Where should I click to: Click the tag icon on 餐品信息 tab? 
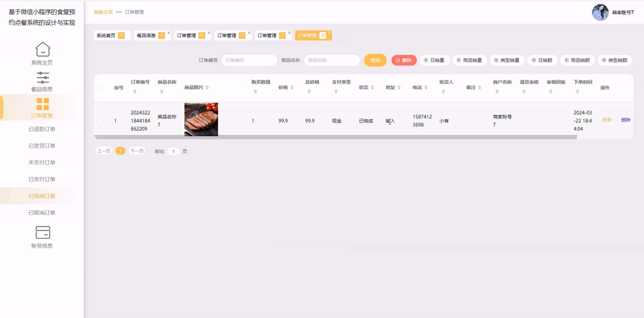coord(162,35)
